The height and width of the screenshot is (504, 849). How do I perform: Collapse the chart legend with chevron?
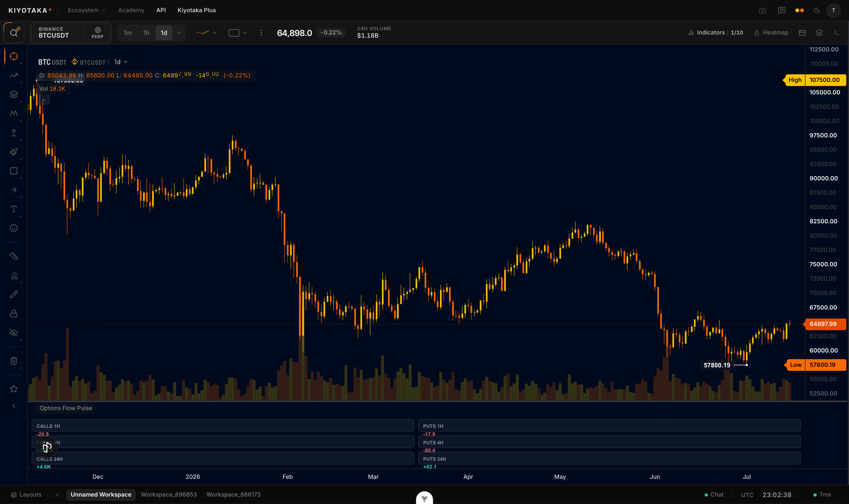[x=44, y=100]
